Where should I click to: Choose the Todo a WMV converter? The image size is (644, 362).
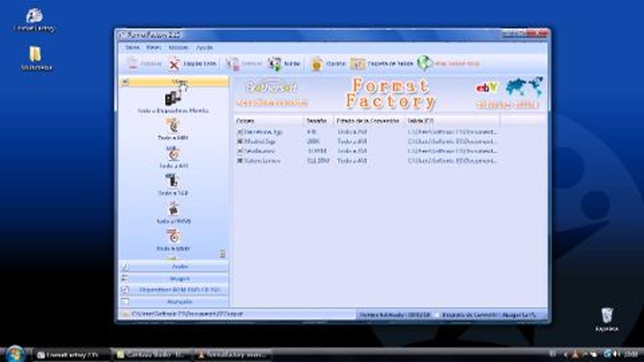tap(173, 240)
